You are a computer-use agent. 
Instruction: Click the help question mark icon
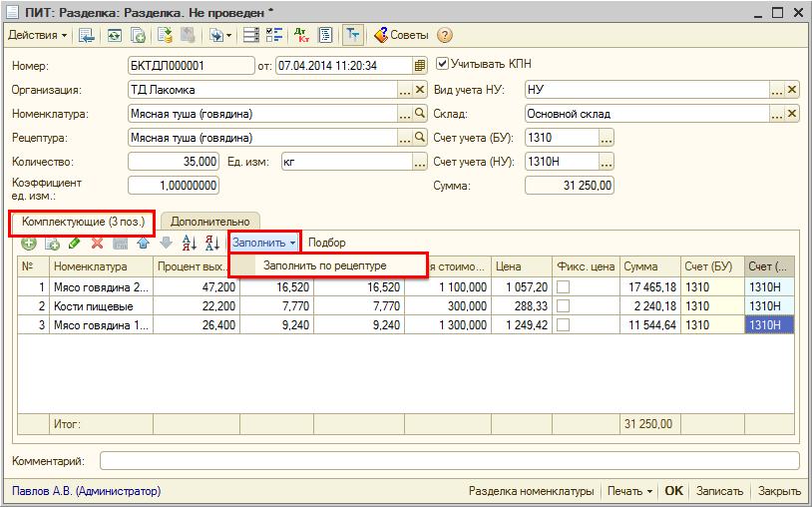[444, 35]
